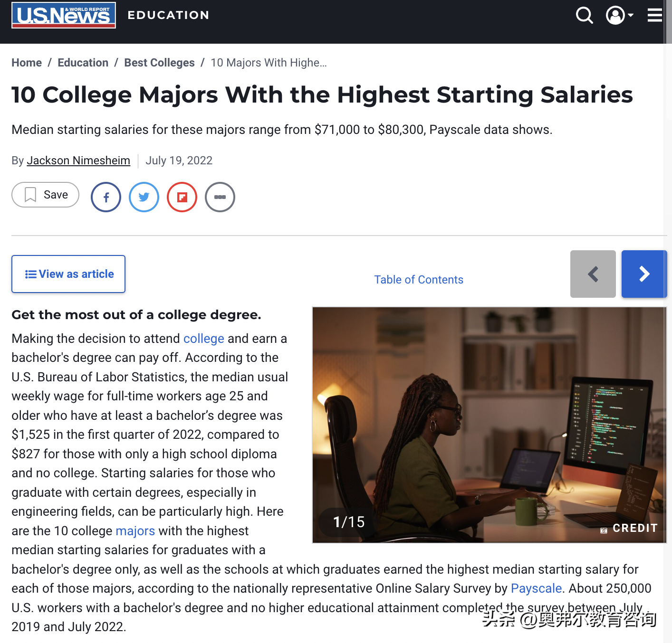Open the search magnifier icon
This screenshot has height=643, width=672.
[584, 15]
